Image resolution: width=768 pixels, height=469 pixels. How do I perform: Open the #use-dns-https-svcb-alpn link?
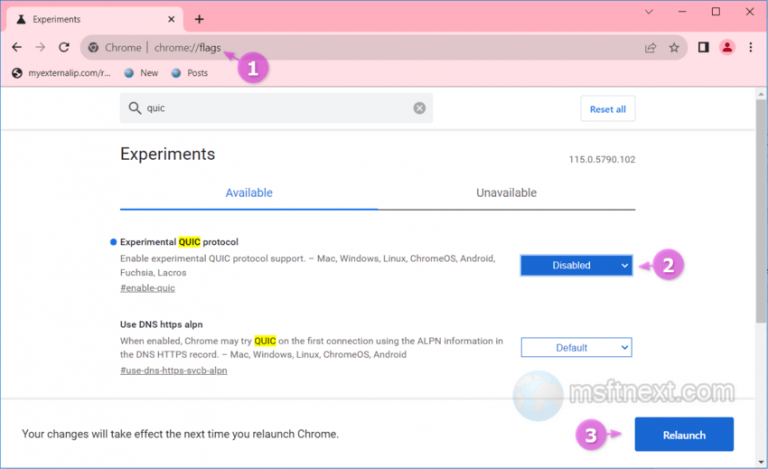click(x=173, y=370)
